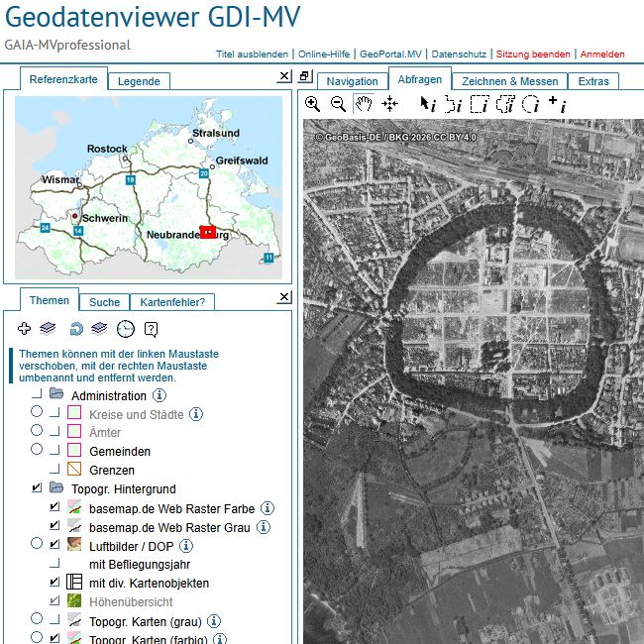Enable the Kreise und Städte checkbox
Viewport: 644px width, 644px height.
[x=54, y=412]
